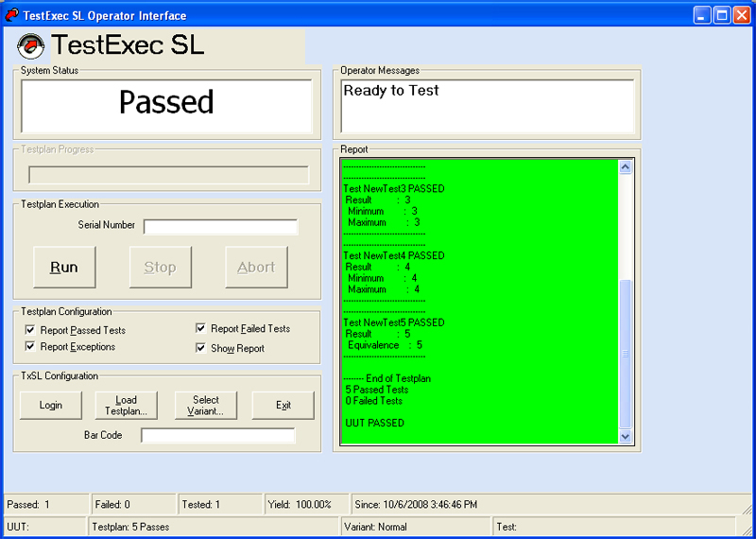Disable Report Failed Tests checkbox

click(x=201, y=328)
